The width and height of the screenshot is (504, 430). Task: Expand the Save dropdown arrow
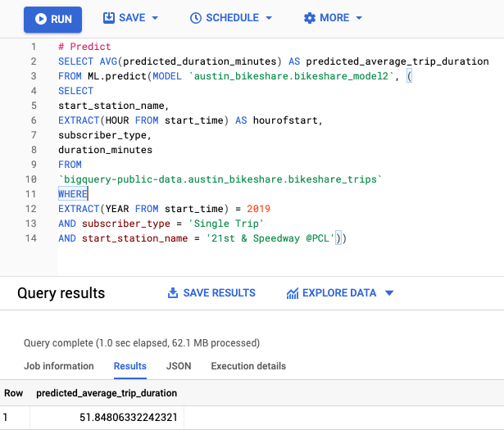point(156,18)
